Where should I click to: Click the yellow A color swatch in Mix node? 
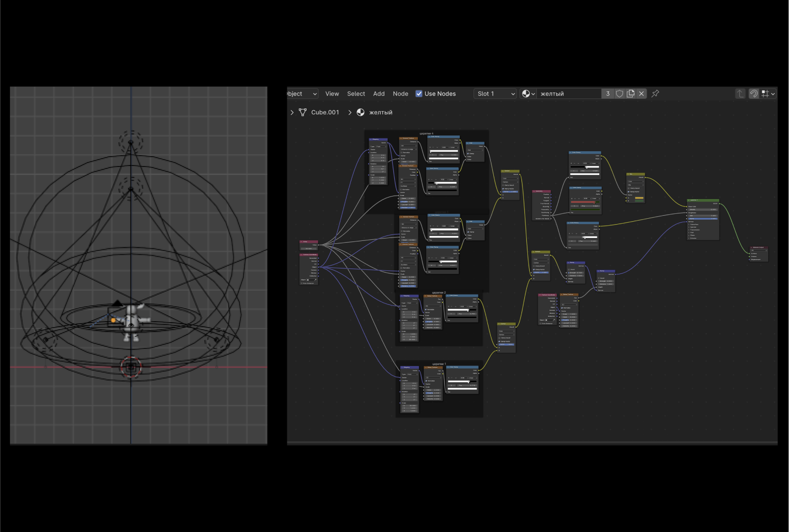click(x=639, y=198)
